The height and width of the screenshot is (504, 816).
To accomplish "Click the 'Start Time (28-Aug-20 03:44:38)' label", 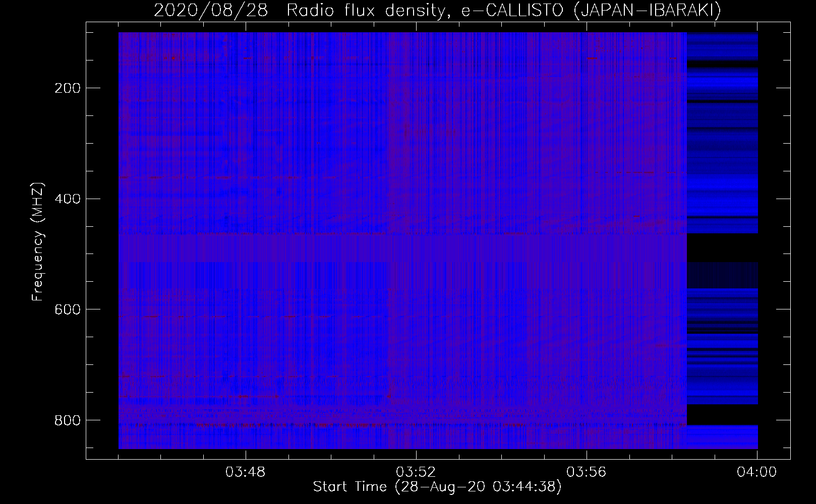I will pos(437,487).
